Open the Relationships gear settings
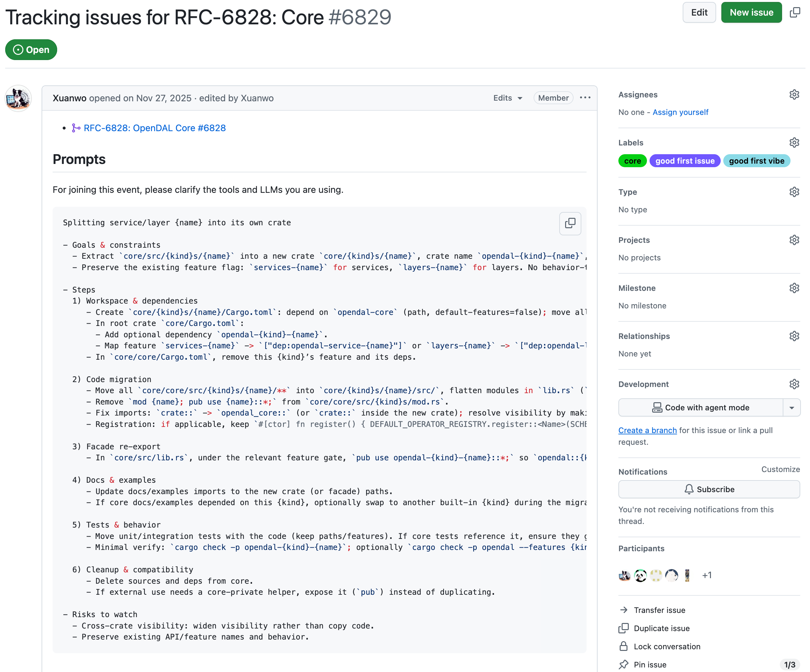The image size is (810, 672). (794, 336)
